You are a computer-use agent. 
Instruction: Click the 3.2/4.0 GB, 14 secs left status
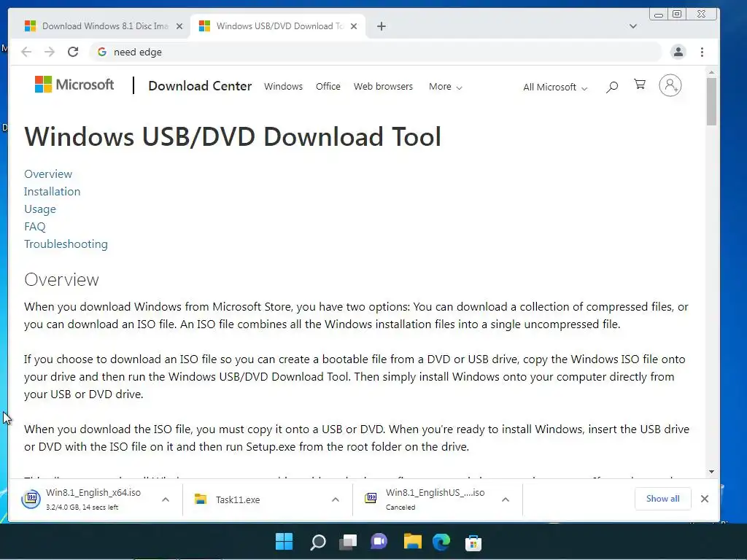point(82,507)
